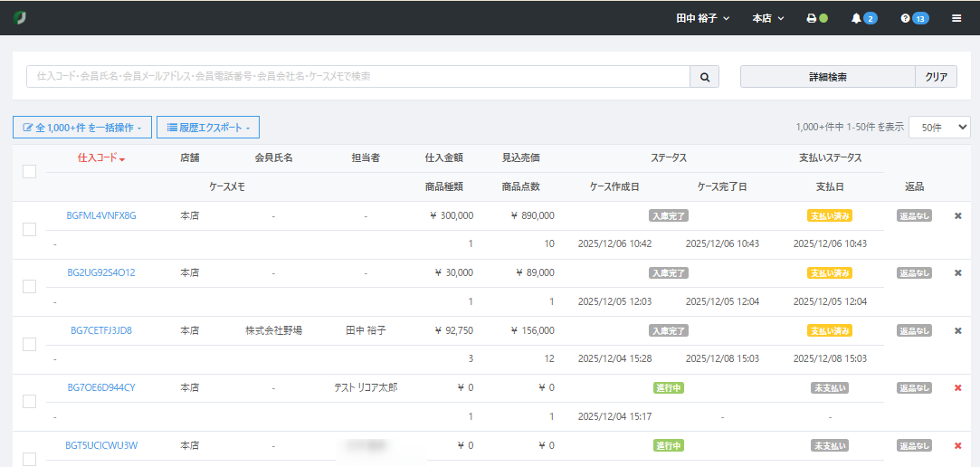Click the magnifying glass search button
Screen dimensions: 980x467
[704, 77]
